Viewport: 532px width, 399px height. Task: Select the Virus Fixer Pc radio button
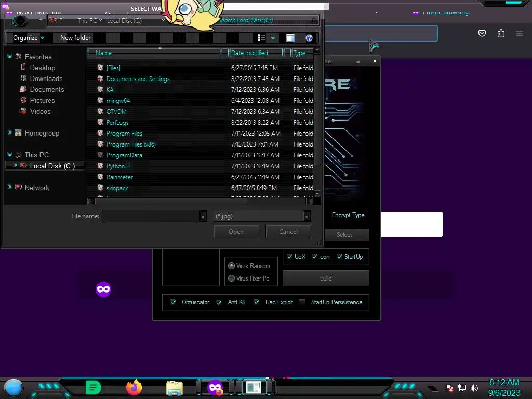coord(231,278)
